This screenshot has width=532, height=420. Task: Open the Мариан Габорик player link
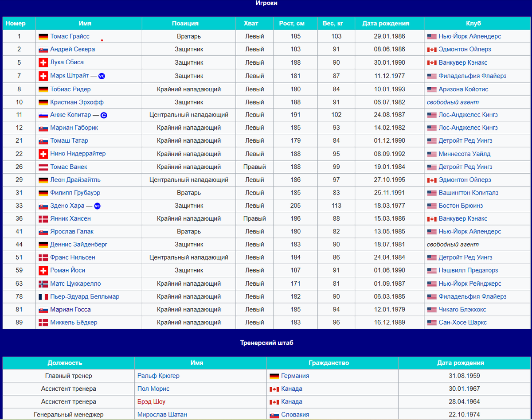click(x=74, y=128)
